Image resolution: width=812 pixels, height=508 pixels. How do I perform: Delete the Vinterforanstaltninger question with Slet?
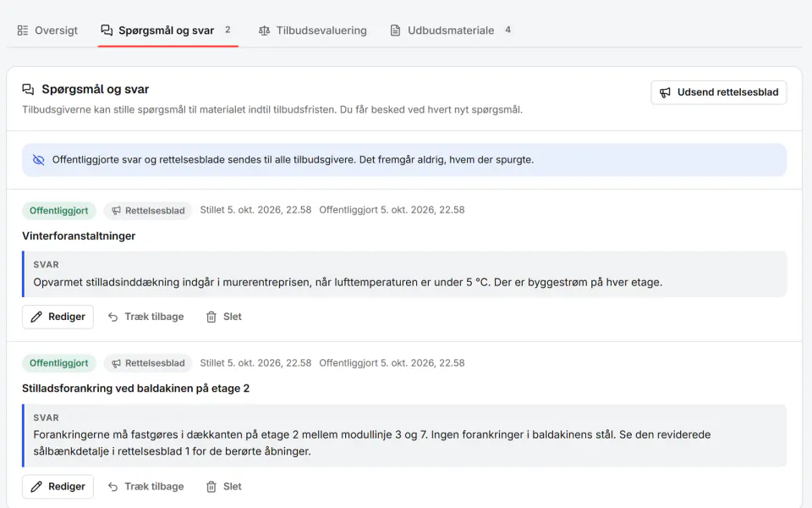click(223, 317)
